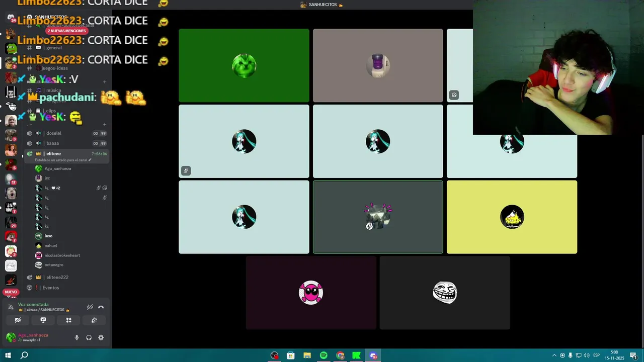The image size is (644, 362).
Task: Open Spotify from taskbar
Action: tap(324, 355)
